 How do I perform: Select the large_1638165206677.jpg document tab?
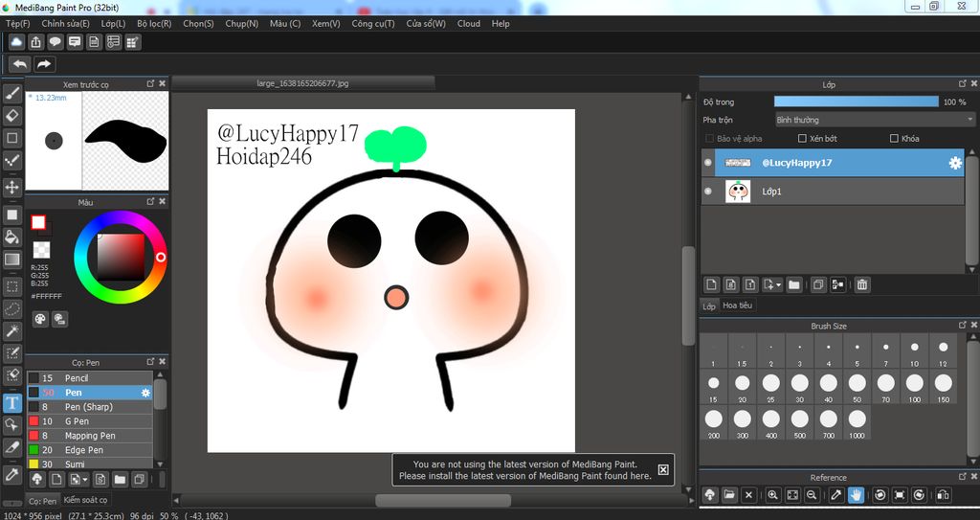(302, 82)
